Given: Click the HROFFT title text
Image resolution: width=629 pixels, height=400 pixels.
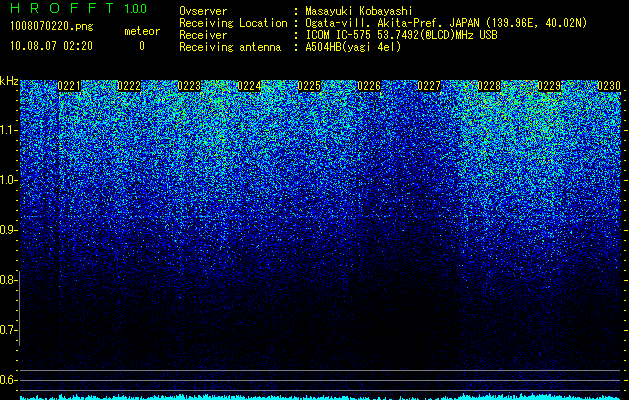Looking at the screenshot, I should click(62, 8).
